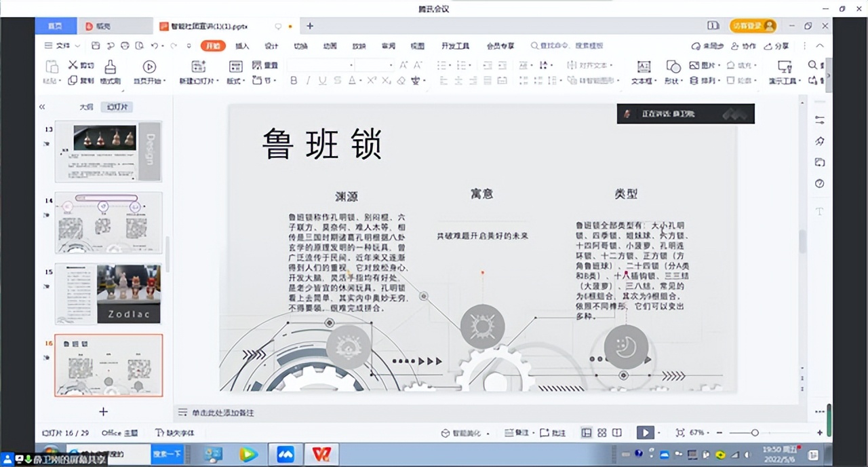
Task: Start slideshow from current slide (当页开始)
Action: (151, 71)
